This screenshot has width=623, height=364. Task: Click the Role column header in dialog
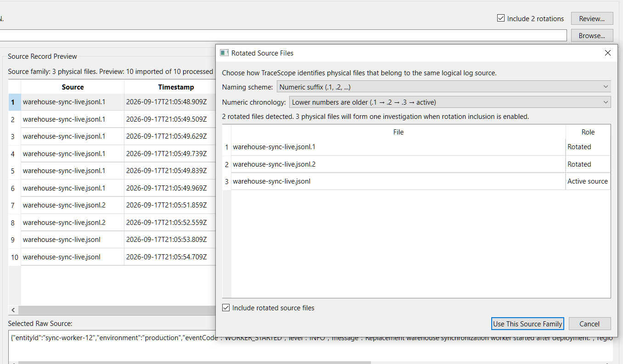(x=588, y=132)
